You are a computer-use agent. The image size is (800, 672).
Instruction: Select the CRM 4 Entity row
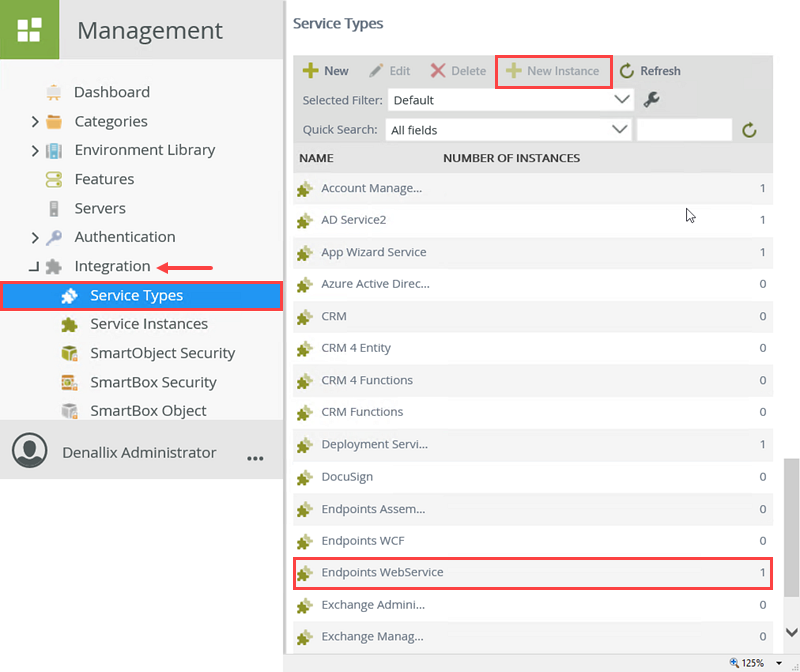point(533,349)
